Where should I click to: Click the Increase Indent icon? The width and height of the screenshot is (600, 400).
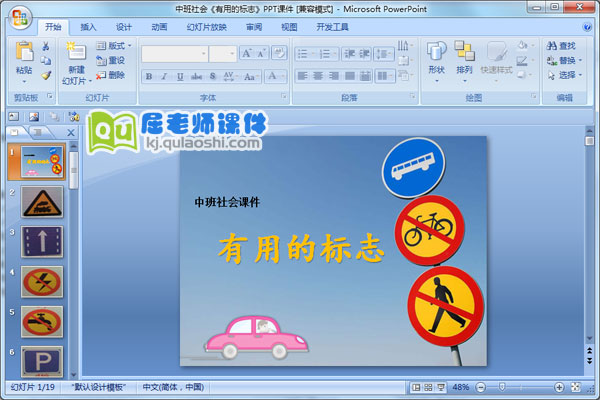click(x=364, y=54)
